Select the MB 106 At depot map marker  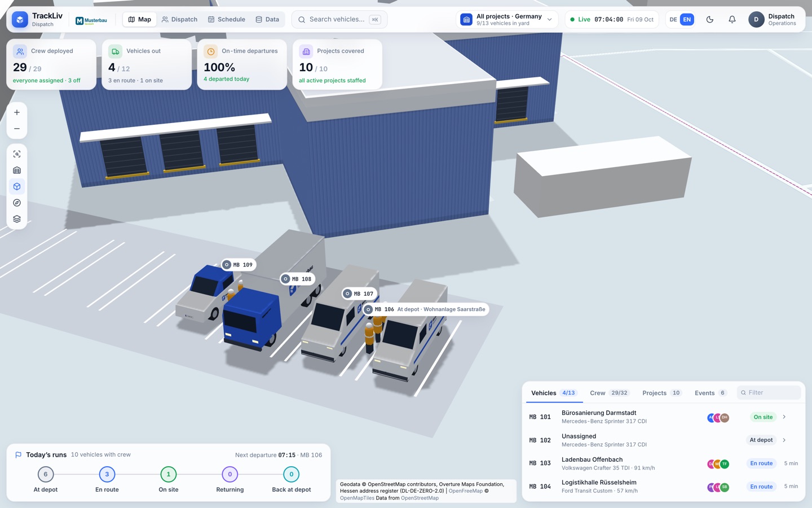[425, 309]
